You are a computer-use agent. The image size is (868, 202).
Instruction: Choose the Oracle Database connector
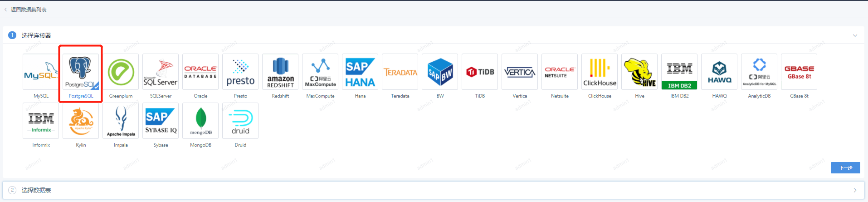[200, 72]
